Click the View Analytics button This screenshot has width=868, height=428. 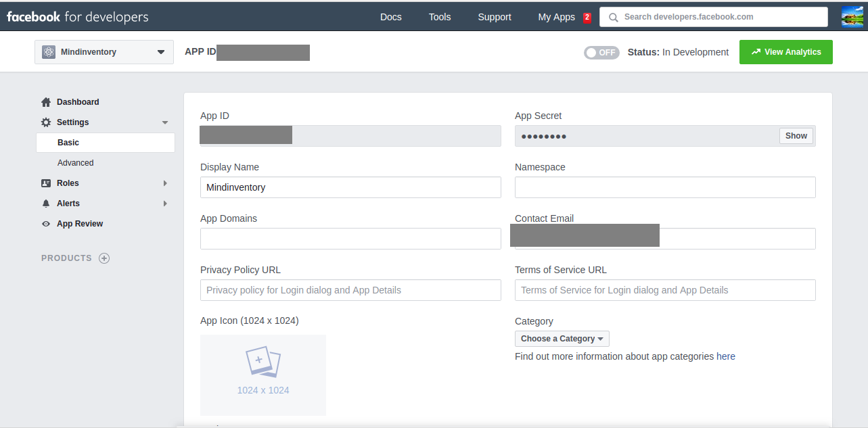(x=786, y=52)
